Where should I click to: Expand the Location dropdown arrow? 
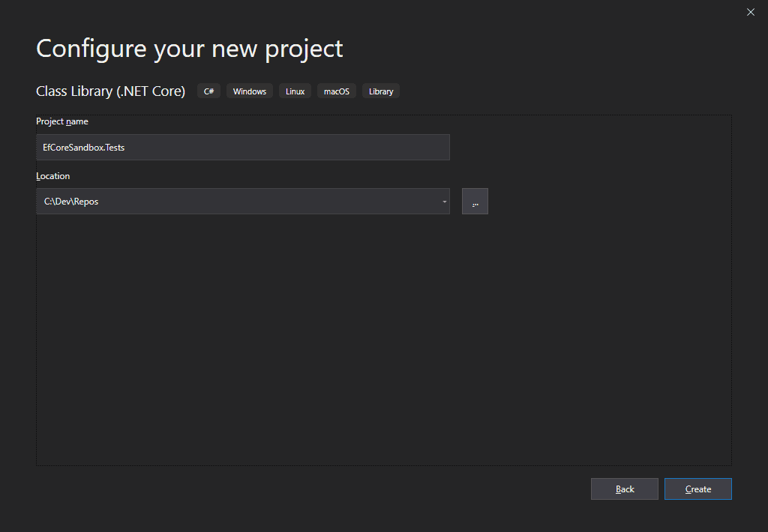[x=444, y=202]
